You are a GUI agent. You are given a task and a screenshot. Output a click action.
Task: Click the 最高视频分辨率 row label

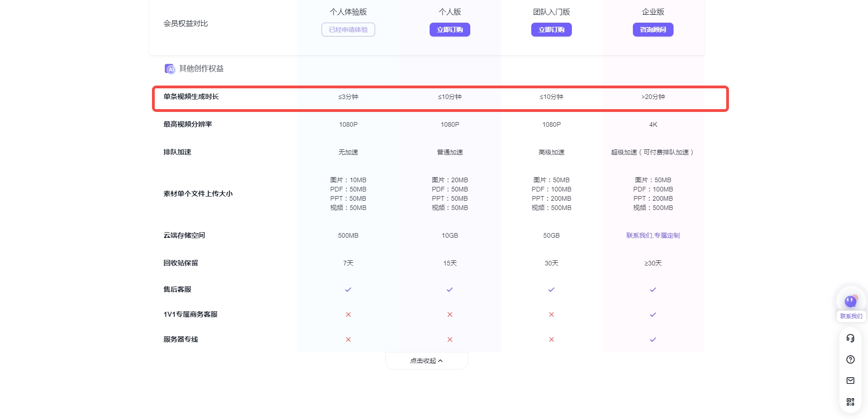(x=188, y=124)
